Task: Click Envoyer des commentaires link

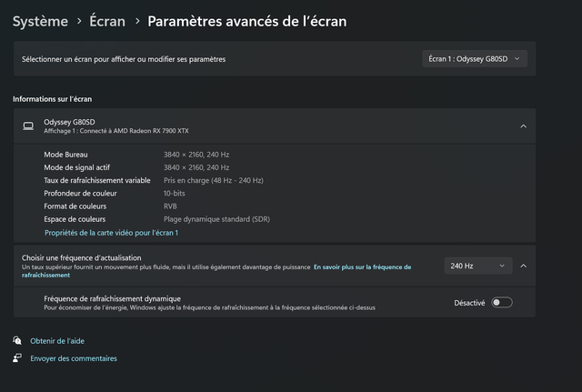Action: coord(74,358)
